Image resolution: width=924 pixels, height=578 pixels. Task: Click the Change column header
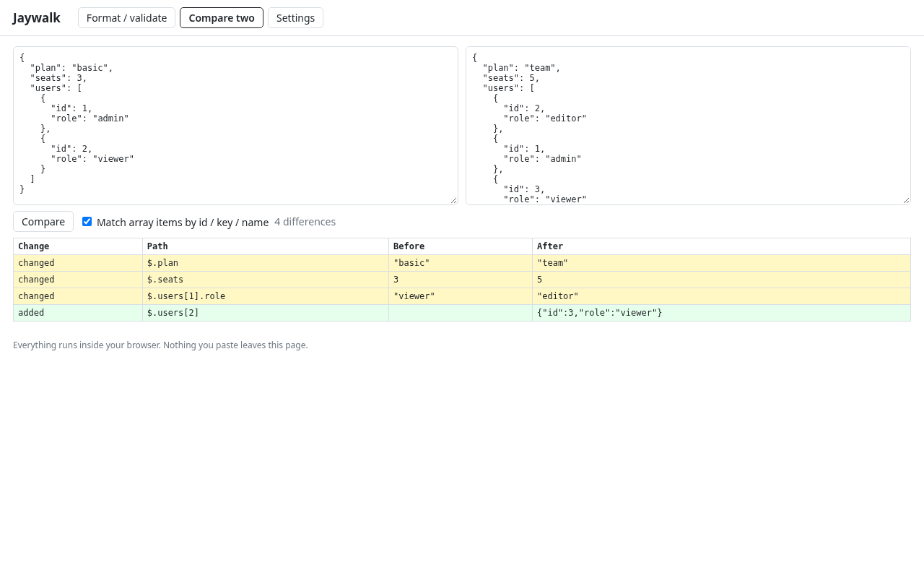pyautogui.click(x=78, y=246)
